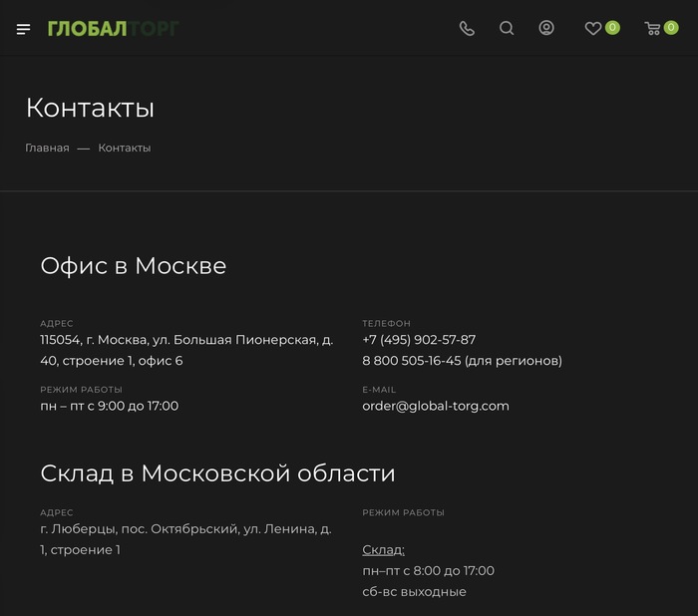Click the order@global-torg.com email address
Viewport: 698px width, 616px height.
(x=436, y=406)
